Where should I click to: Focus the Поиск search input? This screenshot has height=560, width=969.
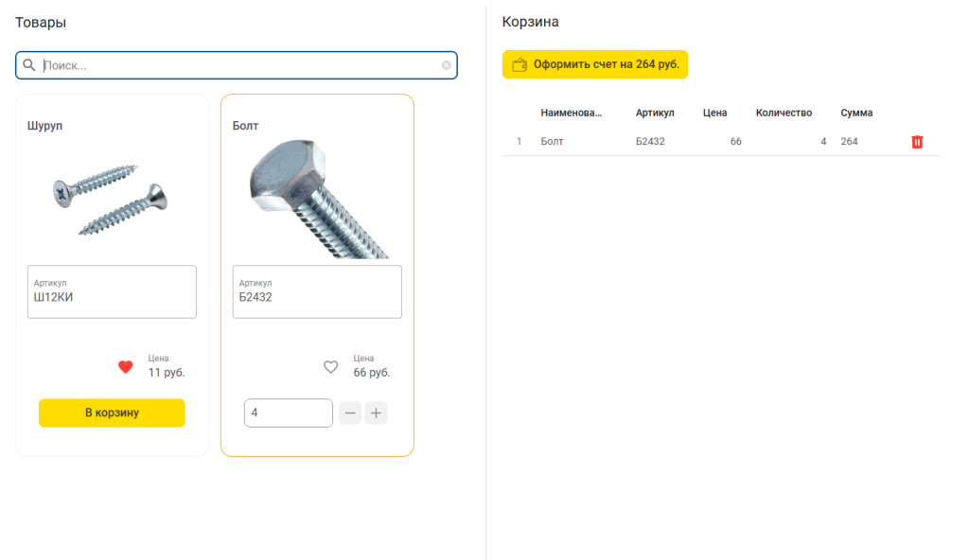(236, 65)
